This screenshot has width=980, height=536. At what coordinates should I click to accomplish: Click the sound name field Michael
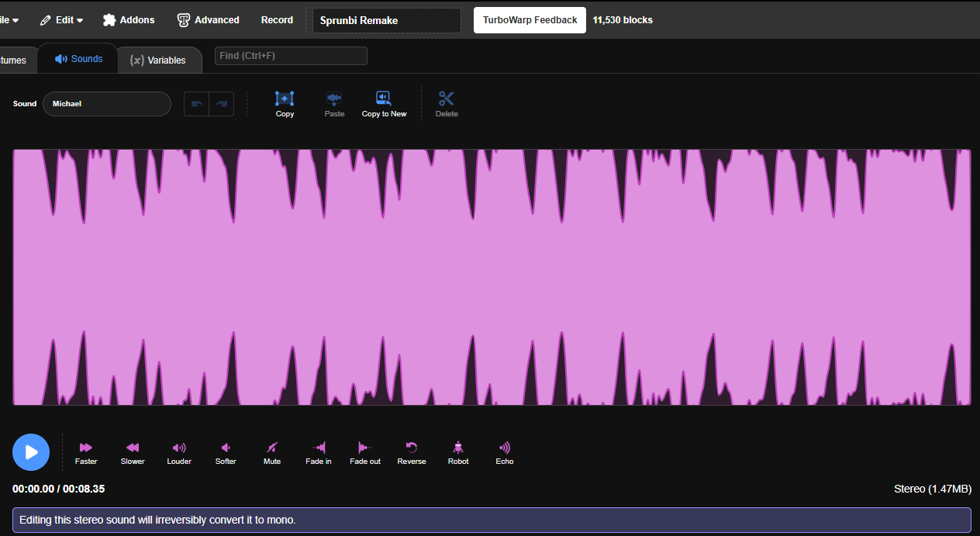click(107, 104)
